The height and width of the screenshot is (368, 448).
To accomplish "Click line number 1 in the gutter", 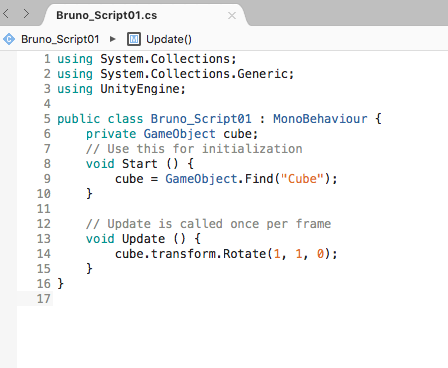I will click(47, 59).
